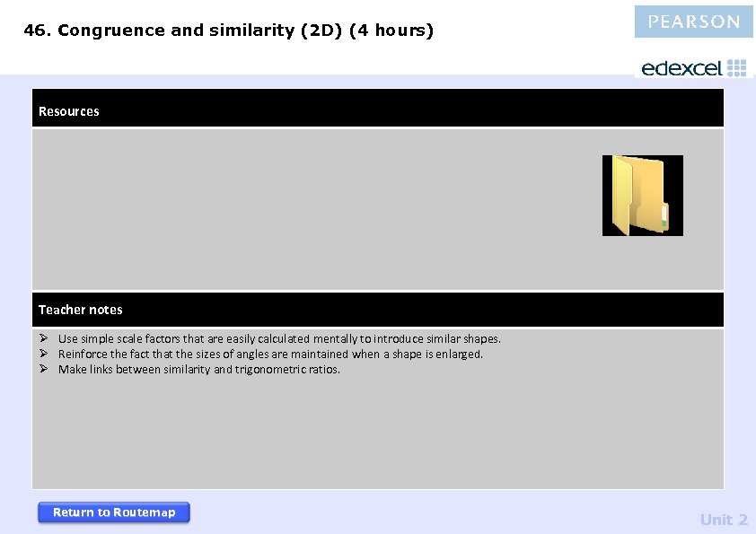Click the note about scale factors and similar shapes
756x534 pixels.
point(279,338)
